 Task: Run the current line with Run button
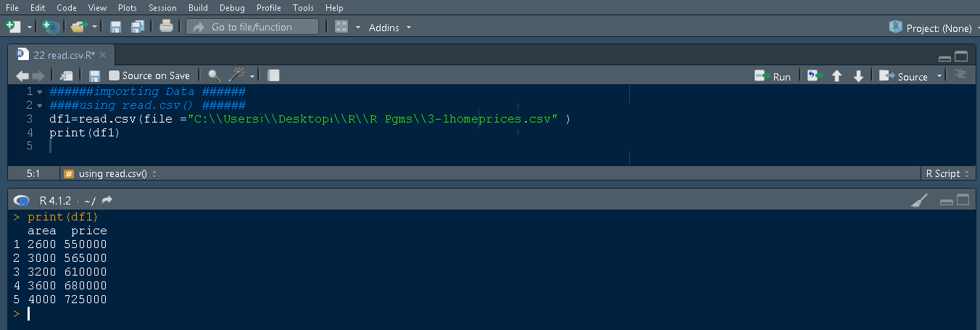pyautogui.click(x=773, y=76)
